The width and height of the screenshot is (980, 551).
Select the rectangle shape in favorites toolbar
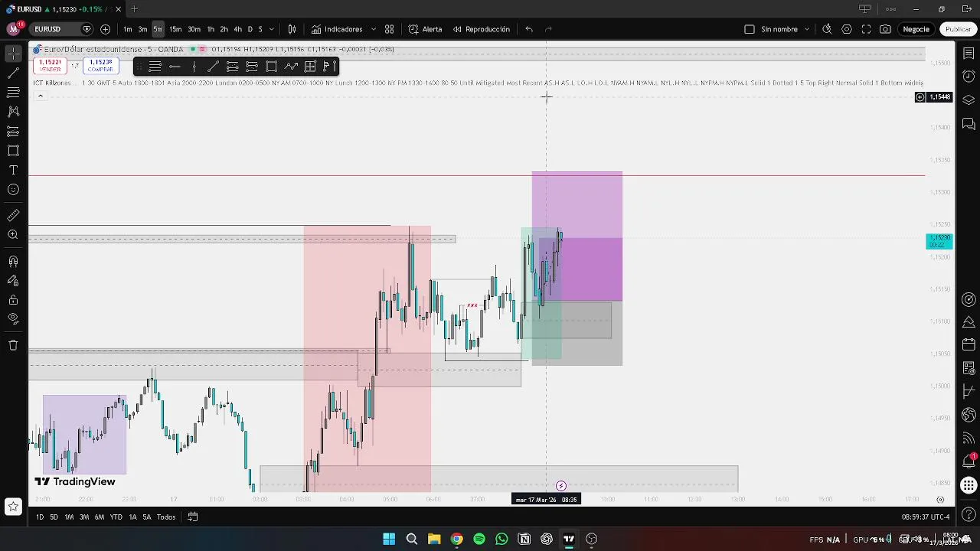click(x=271, y=67)
